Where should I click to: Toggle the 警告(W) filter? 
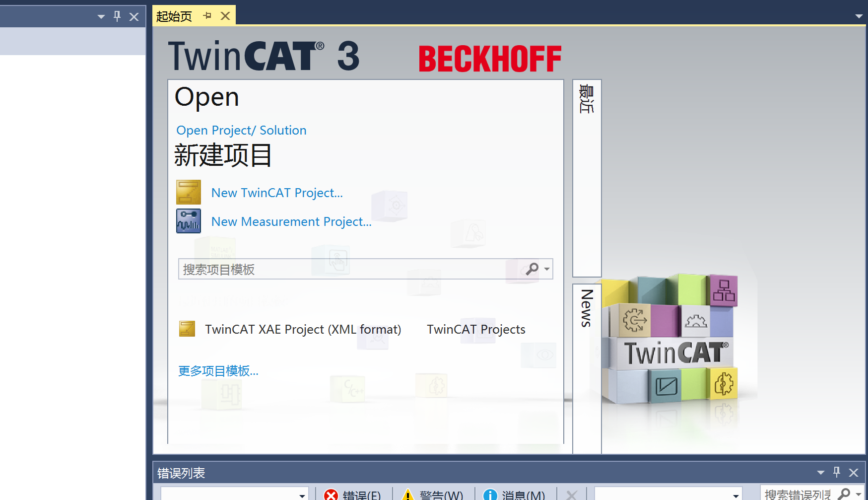[441, 495]
